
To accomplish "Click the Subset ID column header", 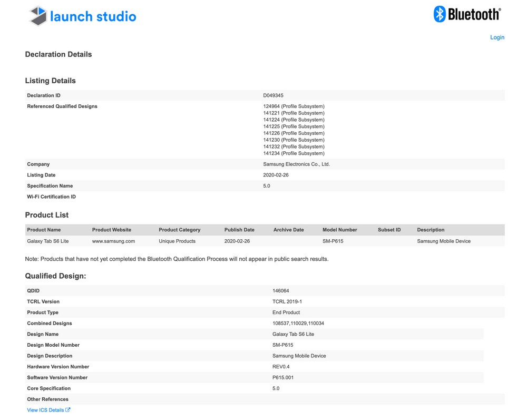I will click(389, 230).
